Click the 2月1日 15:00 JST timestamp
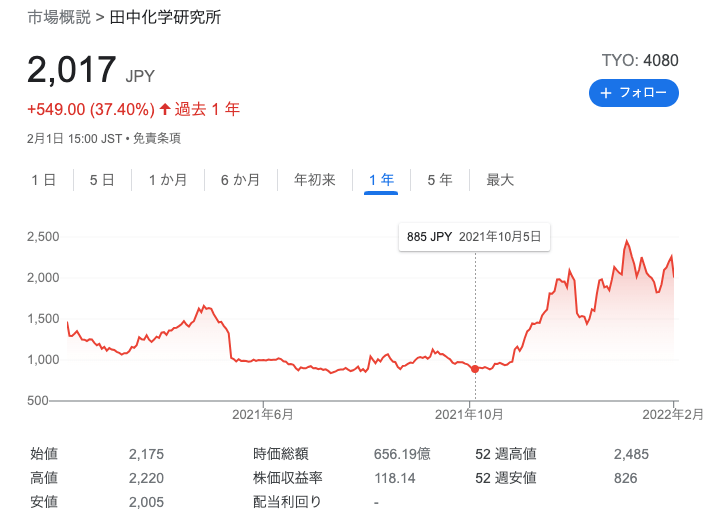 [75, 138]
